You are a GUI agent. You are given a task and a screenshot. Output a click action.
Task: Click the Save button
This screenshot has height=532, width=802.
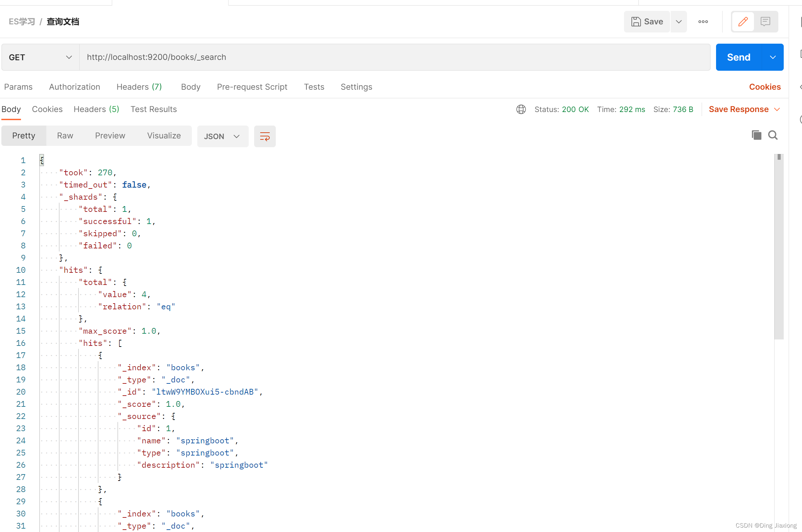coord(647,22)
